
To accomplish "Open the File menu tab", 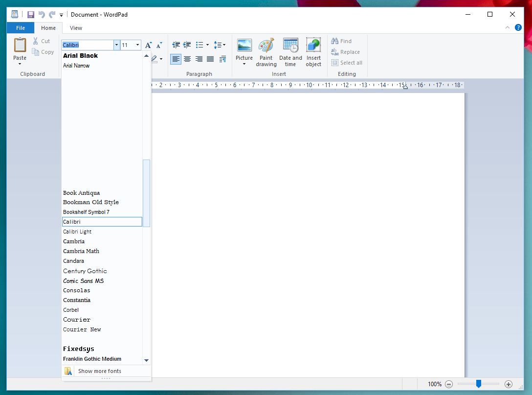I will pos(21,28).
